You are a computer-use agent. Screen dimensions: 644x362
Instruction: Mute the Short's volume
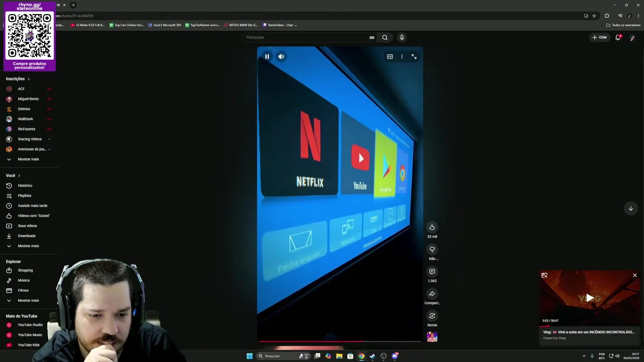point(281,57)
